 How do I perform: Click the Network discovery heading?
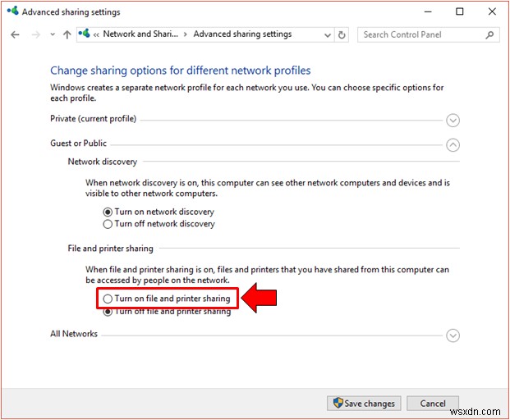pos(103,162)
